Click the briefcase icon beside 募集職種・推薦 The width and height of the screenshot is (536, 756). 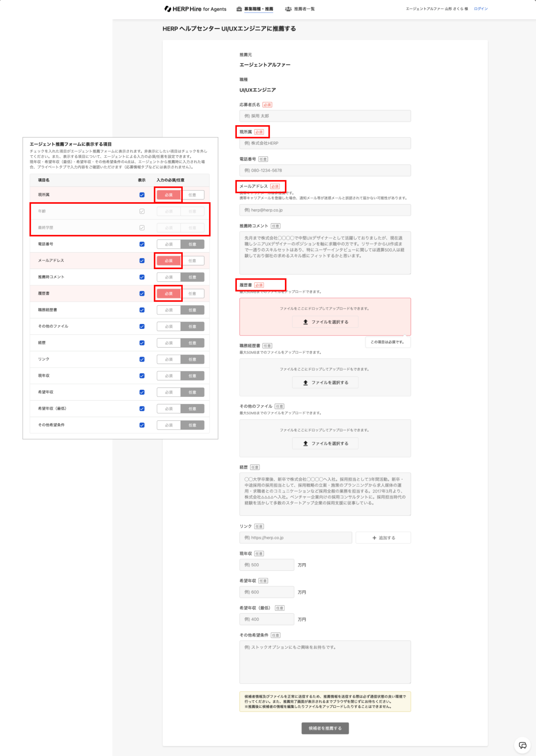[239, 9]
